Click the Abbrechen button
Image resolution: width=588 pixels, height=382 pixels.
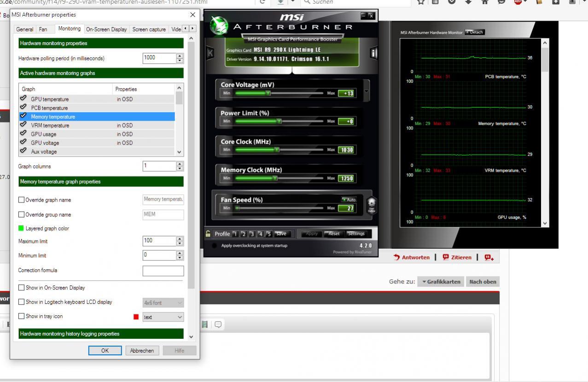click(x=142, y=351)
